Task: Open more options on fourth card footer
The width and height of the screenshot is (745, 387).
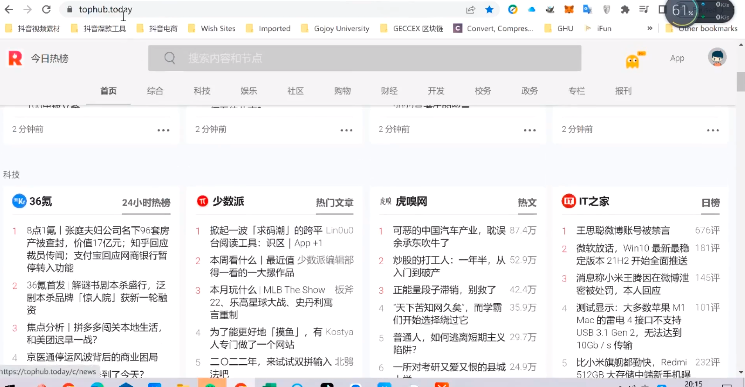Action: (x=713, y=130)
